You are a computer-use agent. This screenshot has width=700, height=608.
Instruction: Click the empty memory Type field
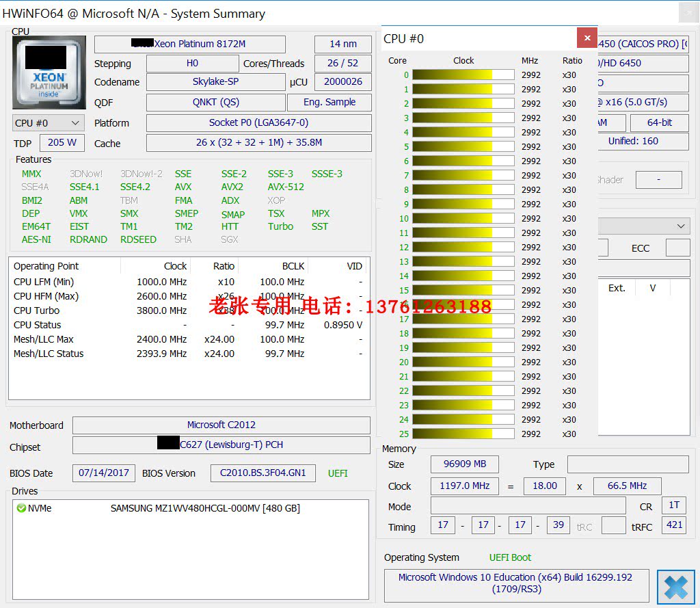(628, 464)
